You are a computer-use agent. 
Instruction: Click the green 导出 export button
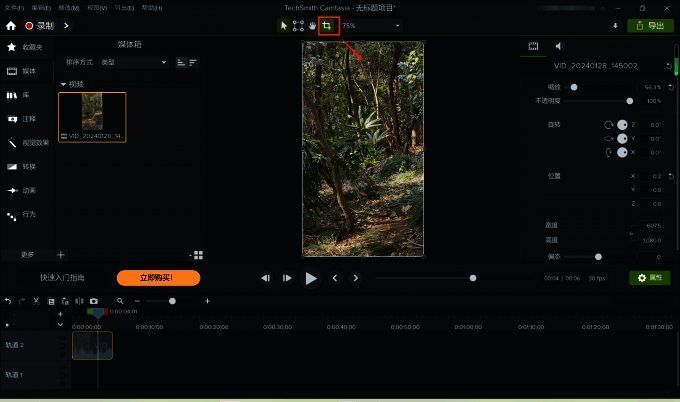tap(650, 26)
